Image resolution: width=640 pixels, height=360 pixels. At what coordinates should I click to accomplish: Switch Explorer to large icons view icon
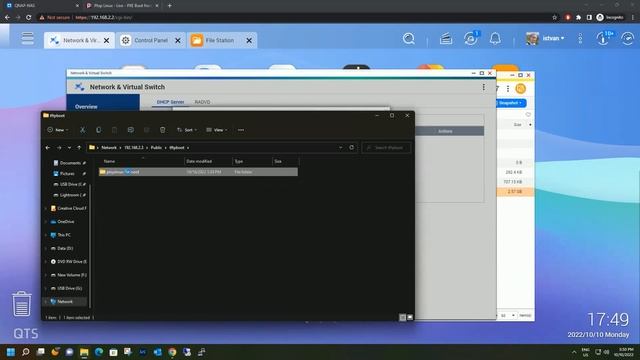click(x=410, y=317)
